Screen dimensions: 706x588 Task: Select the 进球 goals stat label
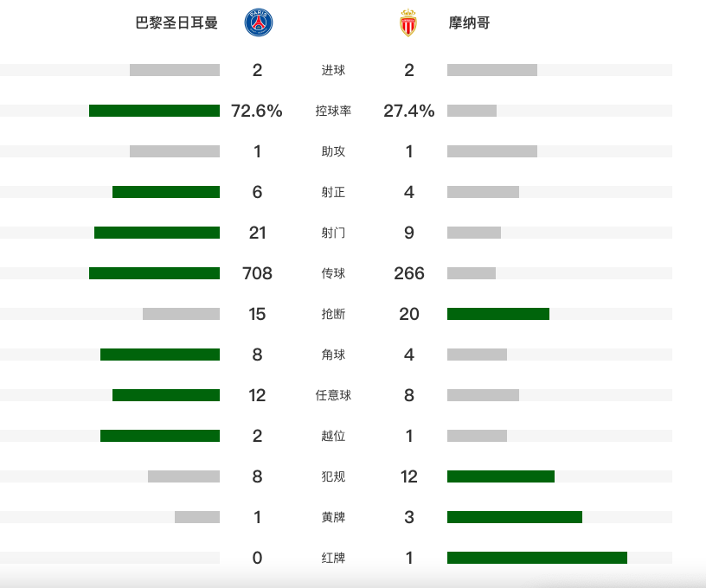(x=333, y=70)
